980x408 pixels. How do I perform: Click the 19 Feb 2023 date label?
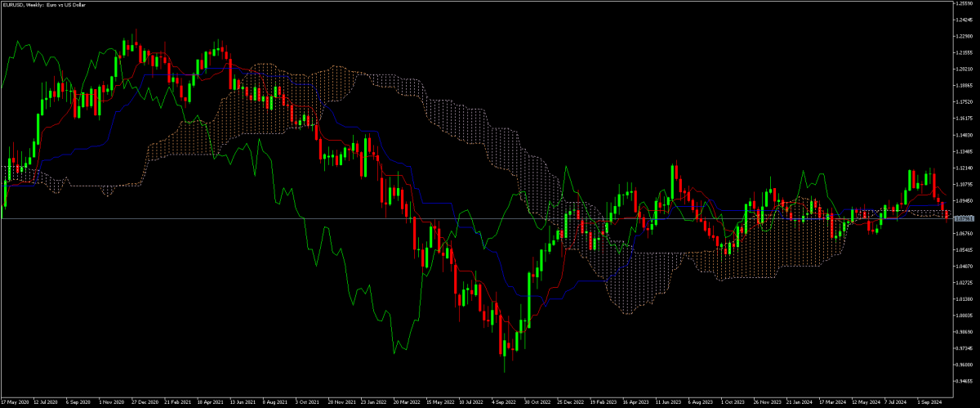[604, 402]
